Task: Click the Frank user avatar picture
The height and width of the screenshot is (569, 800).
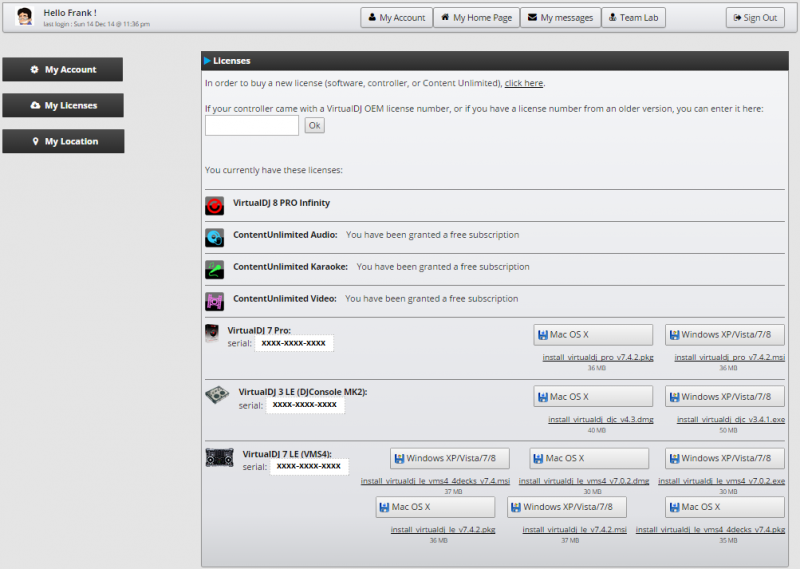Action: point(24,17)
